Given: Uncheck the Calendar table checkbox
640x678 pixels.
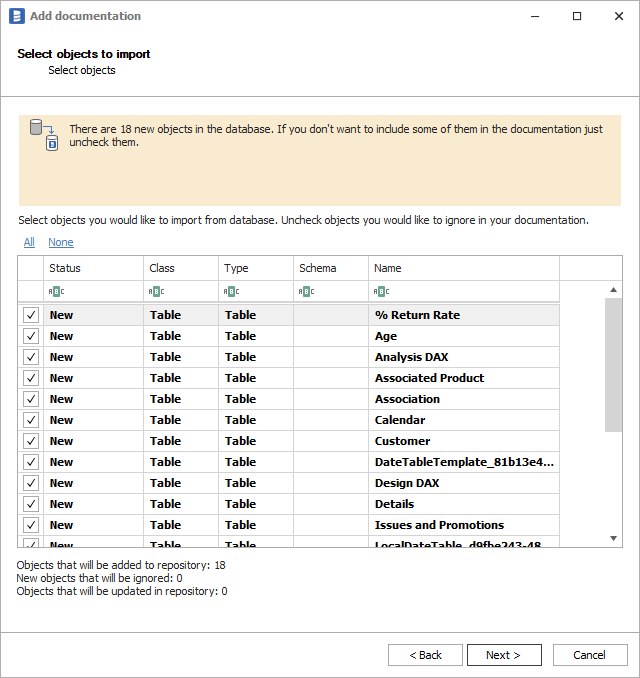Looking at the screenshot, I should click(31, 420).
